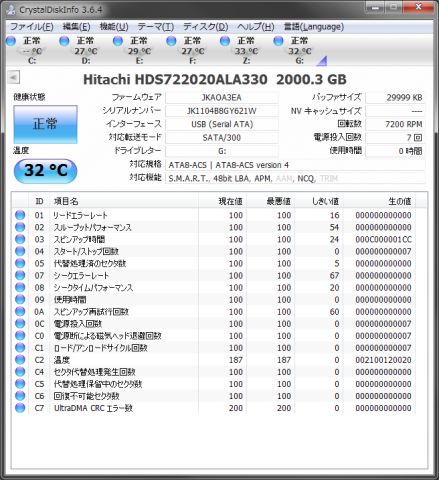Click the しきい値 column header
Screen dimensions: 439x480
click(319, 201)
